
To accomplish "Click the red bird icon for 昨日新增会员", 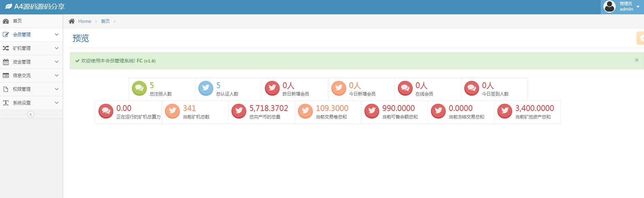I will (x=272, y=88).
